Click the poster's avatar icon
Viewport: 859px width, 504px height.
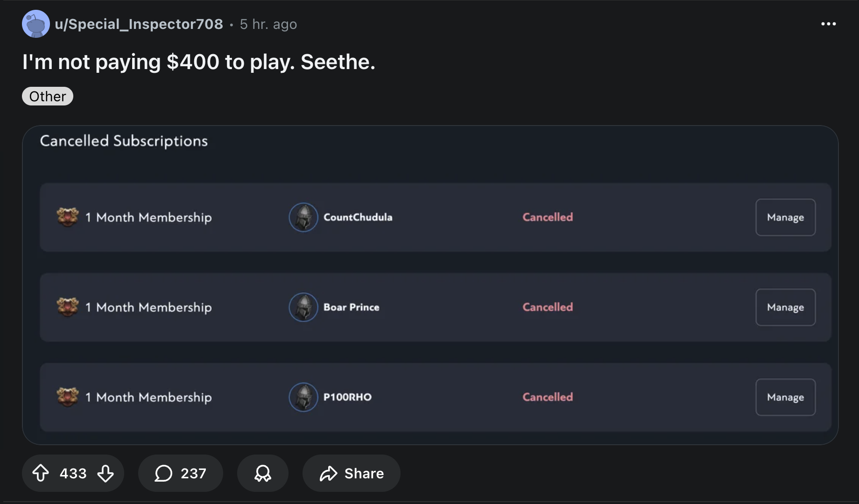coord(35,24)
